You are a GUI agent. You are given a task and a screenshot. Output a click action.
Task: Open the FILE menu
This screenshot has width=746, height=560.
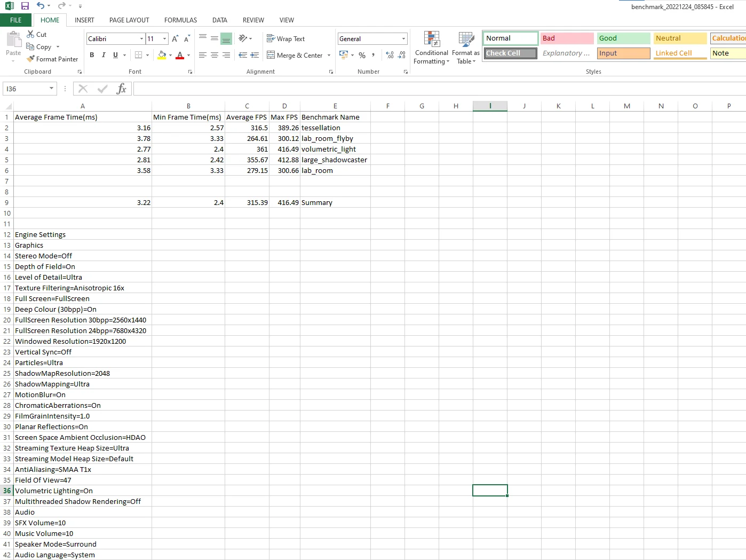coord(16,20)
